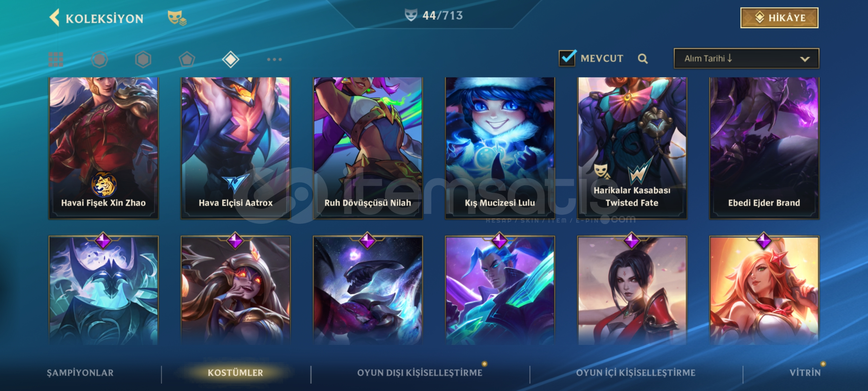Open the Kış Mucizesi Lulu skin card

tap(500, 148)
